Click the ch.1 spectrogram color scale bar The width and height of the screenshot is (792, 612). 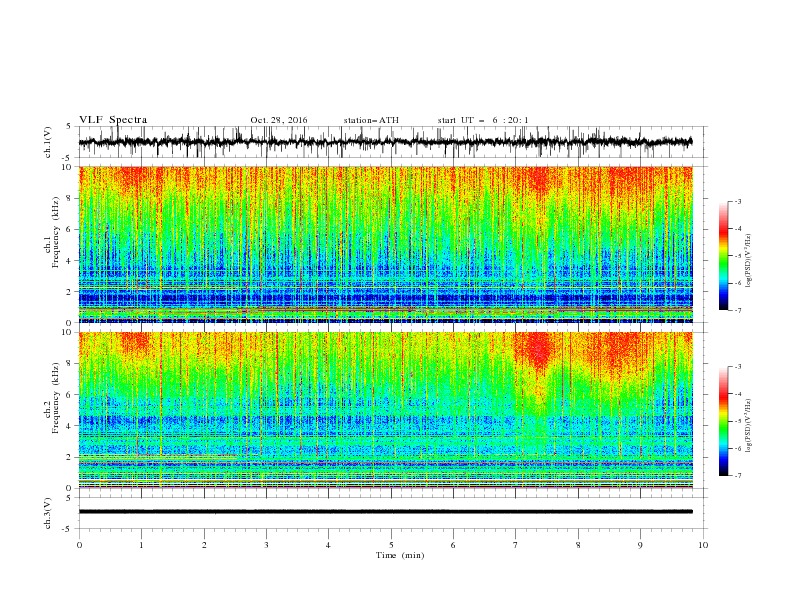click(723, 256)
